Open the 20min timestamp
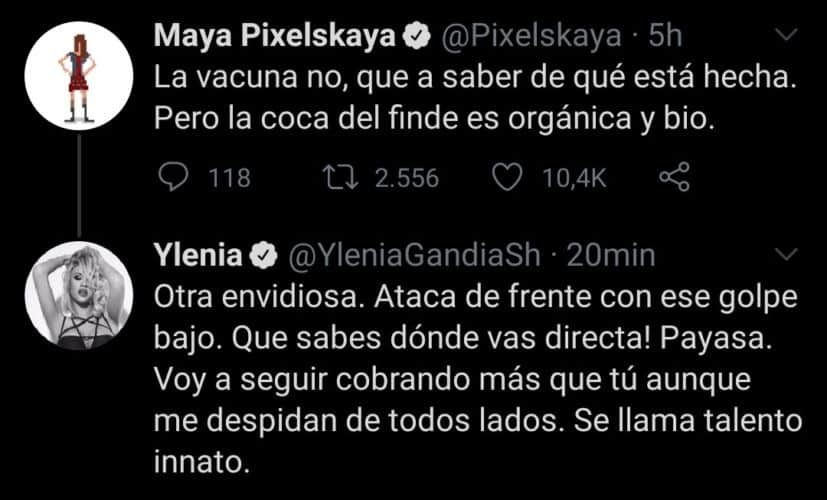The width and height of the screenshot is (827, 500). point(611,256)
